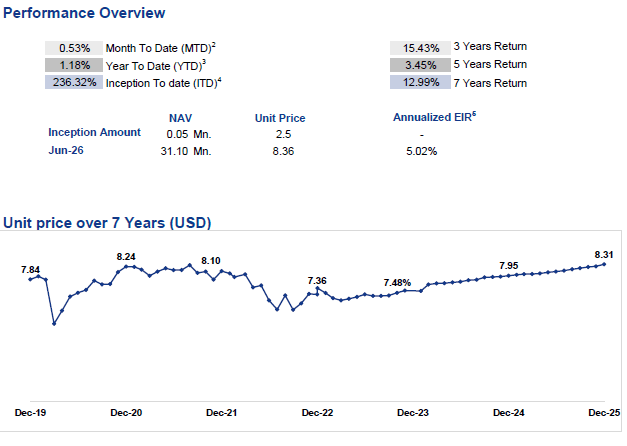
Task: Select the 1.18% Year To Date cell
Action: click(x=74, y=65)
